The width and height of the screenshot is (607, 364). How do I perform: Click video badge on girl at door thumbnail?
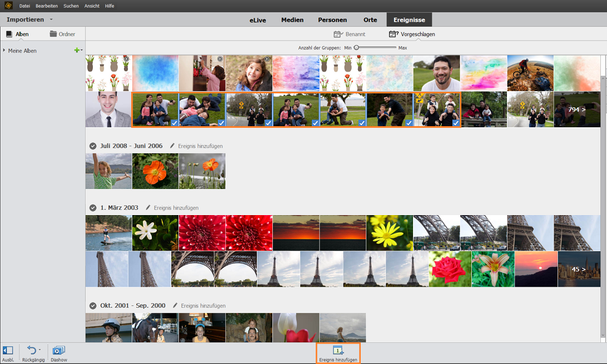pyautogui.click(x=220, y=59)
